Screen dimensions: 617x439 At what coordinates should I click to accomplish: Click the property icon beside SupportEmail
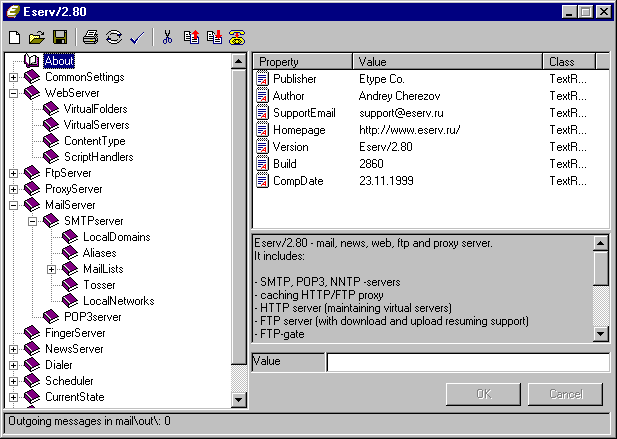[262, 113]
